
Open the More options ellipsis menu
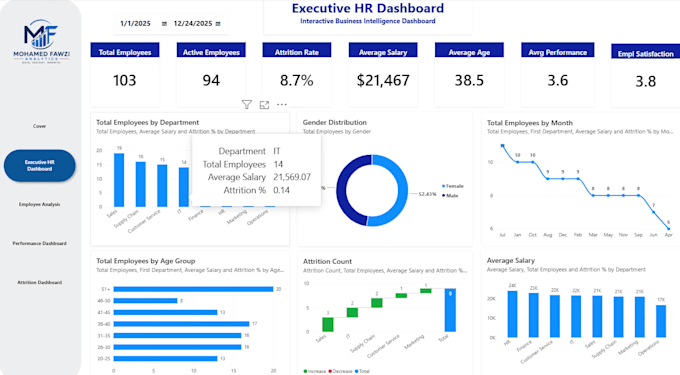pos(282,104)
